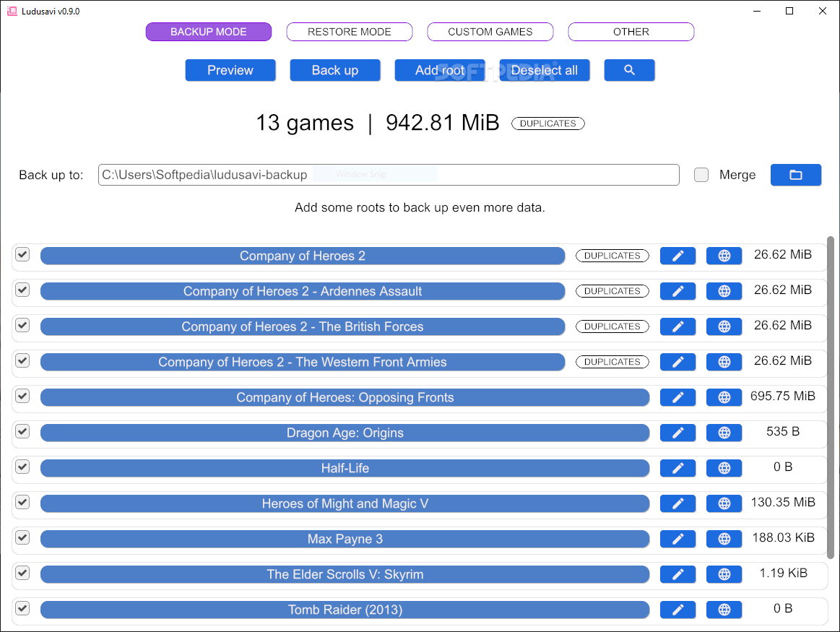Edit The Western Front Armies entry
This screenshot has width=840, height=632.
(x=677, y=362)
